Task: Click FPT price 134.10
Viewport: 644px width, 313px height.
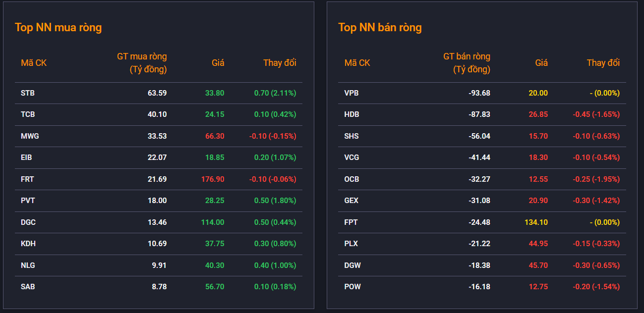Action: coord(536,222)
